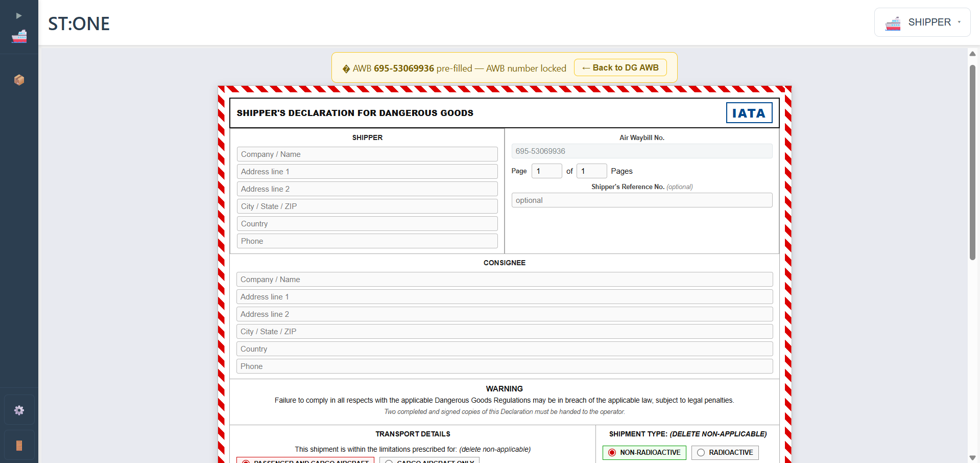The height and width of the screenshot is (463, 980).
Task: Focus the shipper Phone field
Action: click(367, 241)
